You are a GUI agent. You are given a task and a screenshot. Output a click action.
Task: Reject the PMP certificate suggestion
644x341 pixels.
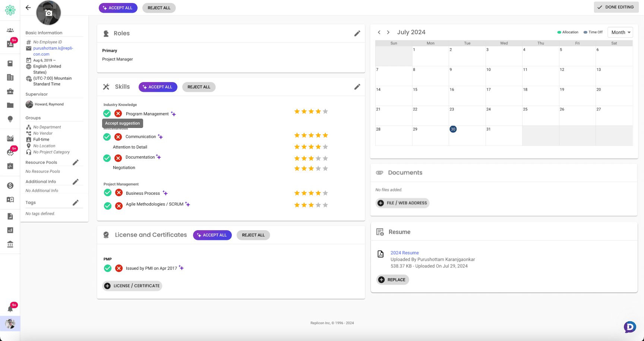(x=119, y=268)
